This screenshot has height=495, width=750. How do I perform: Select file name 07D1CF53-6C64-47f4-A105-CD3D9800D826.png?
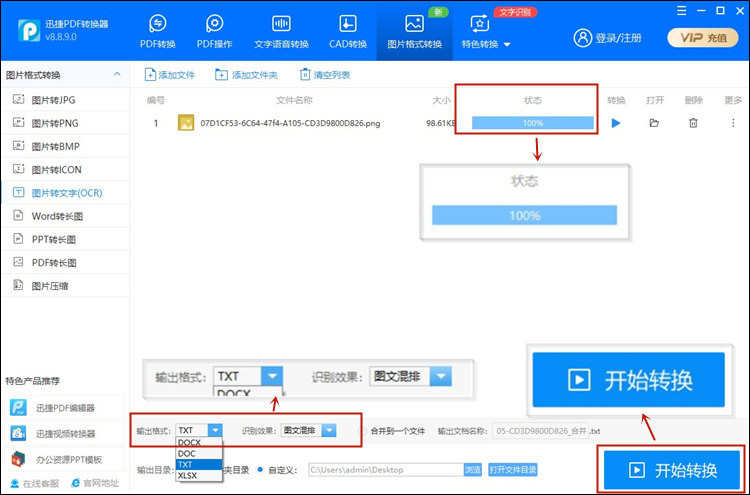pos(290,123)
